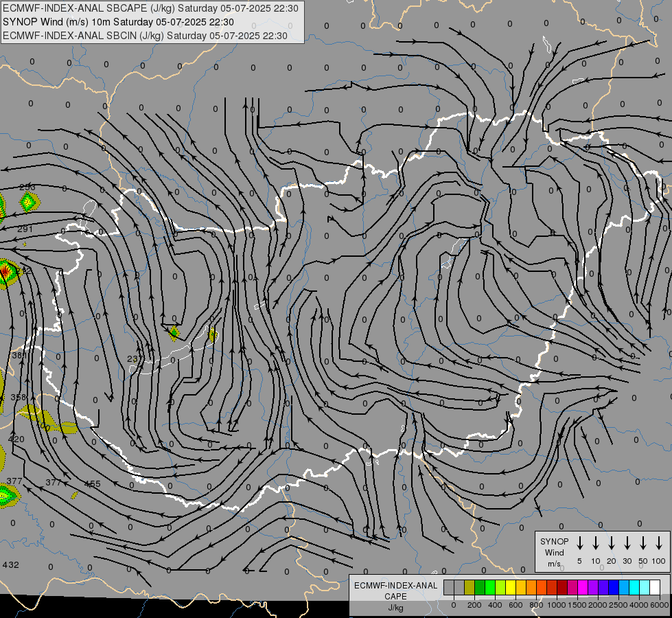Choose the sky blue swatch right of 2500

point(625,587)
